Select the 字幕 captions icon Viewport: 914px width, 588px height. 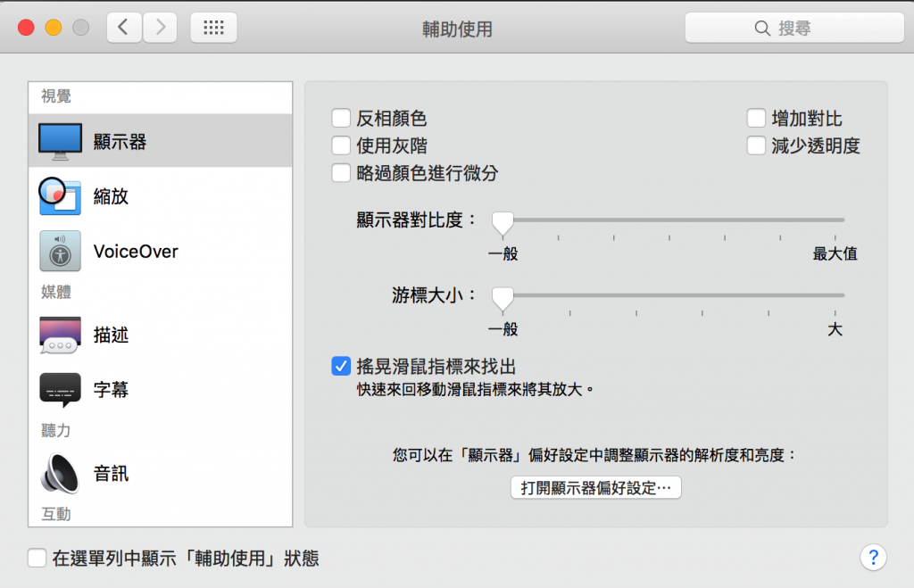click(61, 390)
